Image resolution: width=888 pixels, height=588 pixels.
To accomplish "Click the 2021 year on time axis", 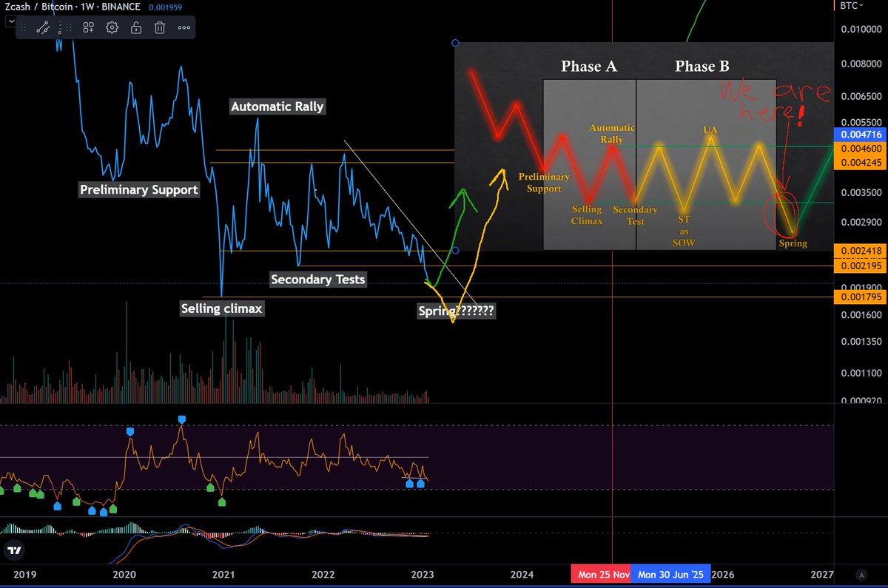I will pyautogui.click(x=223, y=574).
